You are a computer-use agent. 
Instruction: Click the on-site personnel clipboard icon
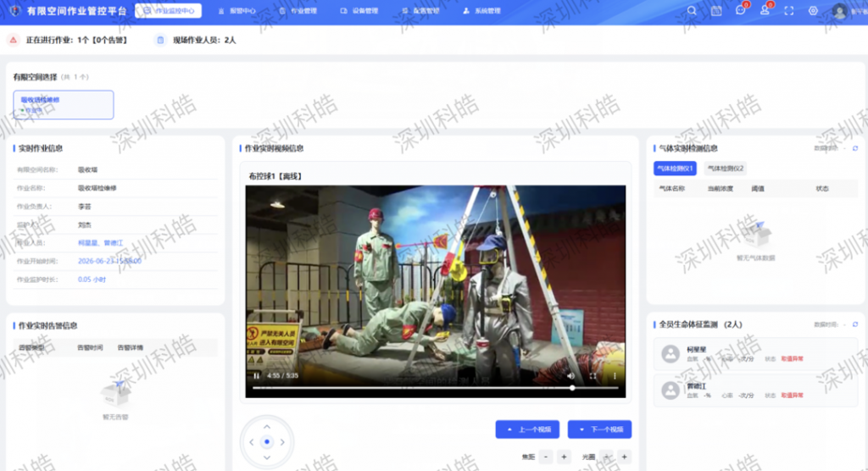click(160, 40)
